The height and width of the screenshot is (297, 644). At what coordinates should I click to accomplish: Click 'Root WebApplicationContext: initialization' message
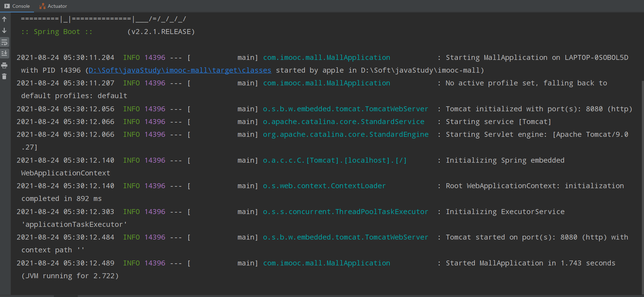pyautogui.click(x=535, y=186)
